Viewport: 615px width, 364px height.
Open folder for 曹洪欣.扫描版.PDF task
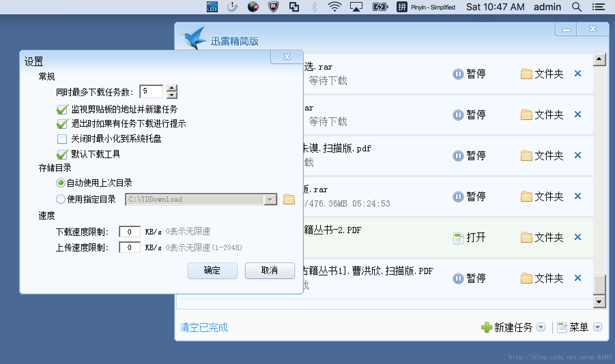point(542,278)
